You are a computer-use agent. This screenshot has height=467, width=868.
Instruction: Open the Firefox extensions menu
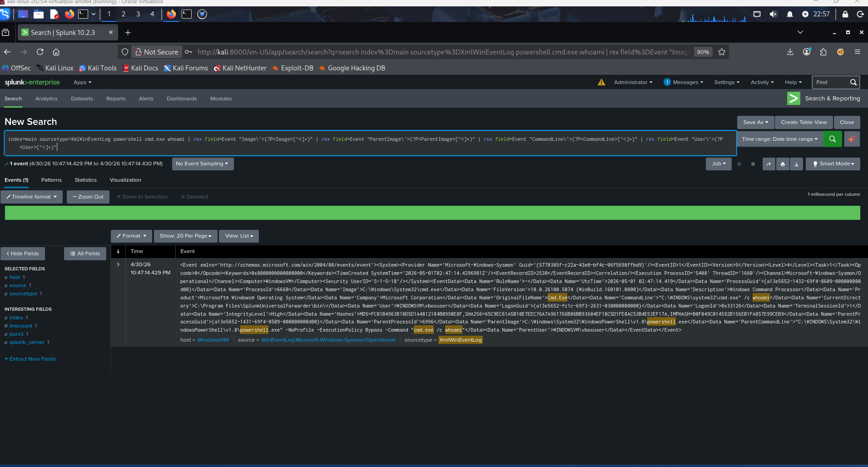823,52
